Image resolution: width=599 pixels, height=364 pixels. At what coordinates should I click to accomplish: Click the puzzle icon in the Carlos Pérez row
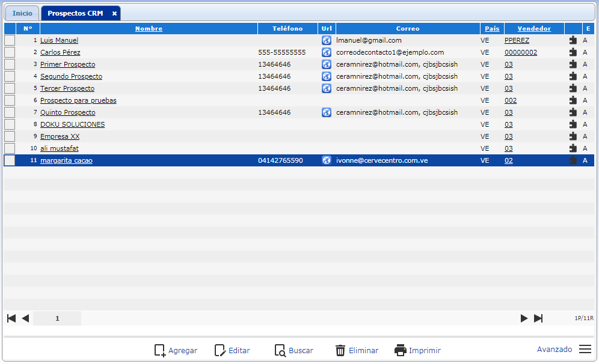573,52
